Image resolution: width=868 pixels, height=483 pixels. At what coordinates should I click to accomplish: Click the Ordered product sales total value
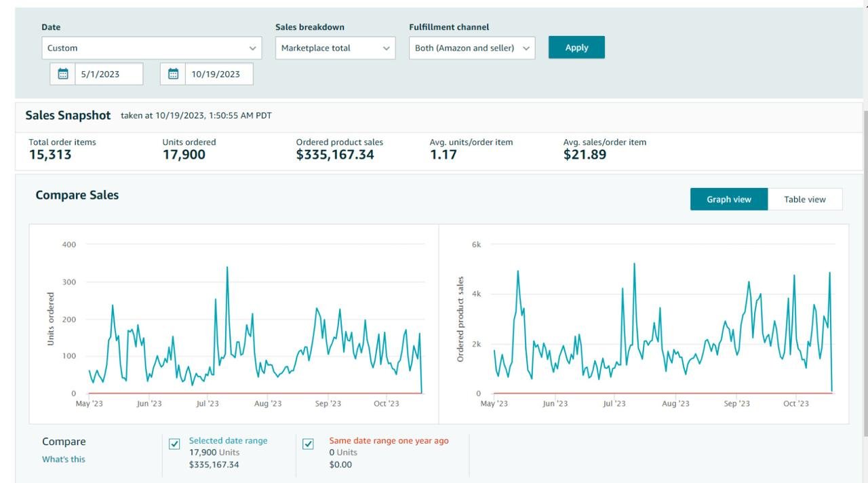[335, 155]
